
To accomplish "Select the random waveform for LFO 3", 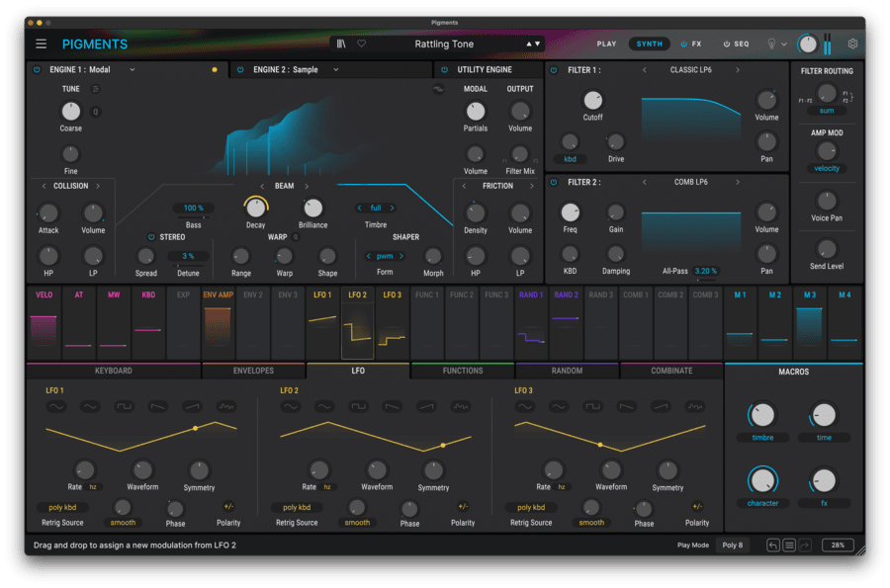I will pyautogui.click(x=696, y=406).
